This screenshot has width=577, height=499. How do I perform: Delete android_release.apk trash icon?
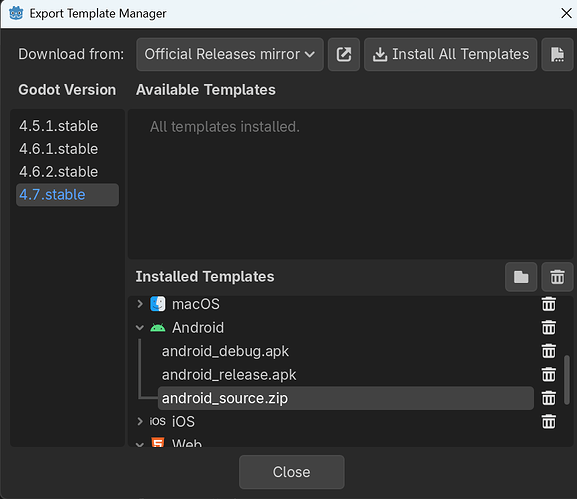coord(548,375)
